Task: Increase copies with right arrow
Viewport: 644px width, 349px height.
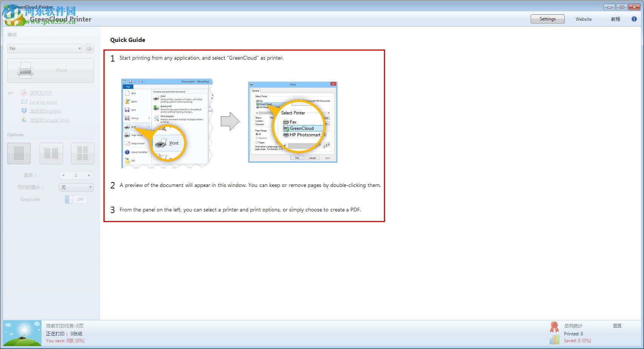Action: click(89, 175)
